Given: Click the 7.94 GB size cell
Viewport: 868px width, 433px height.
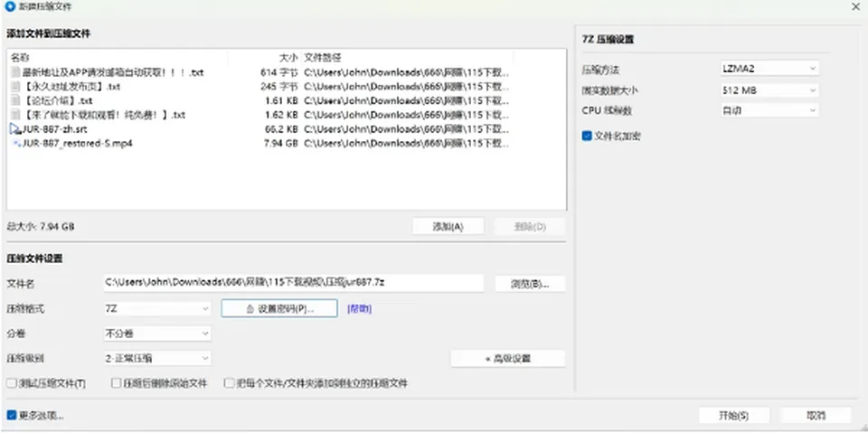Looking at the screenshot, I should point(281,144).
